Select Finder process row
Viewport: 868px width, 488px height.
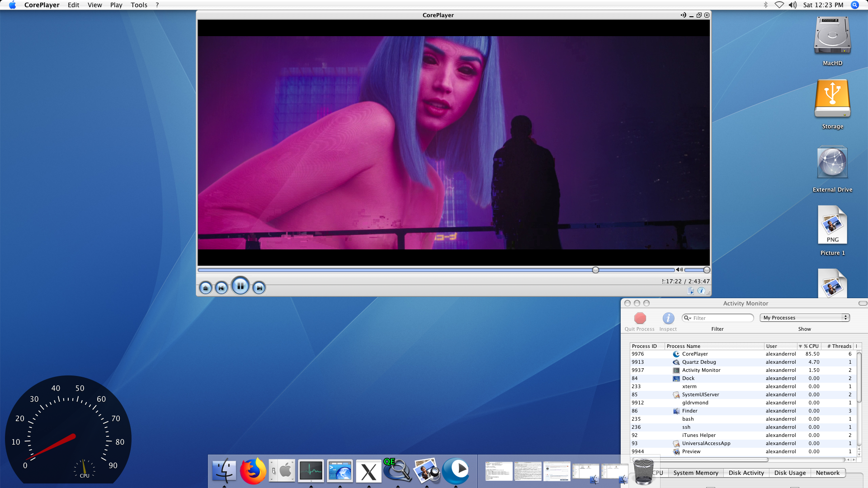pyautogui.click(x=742, y=411)
